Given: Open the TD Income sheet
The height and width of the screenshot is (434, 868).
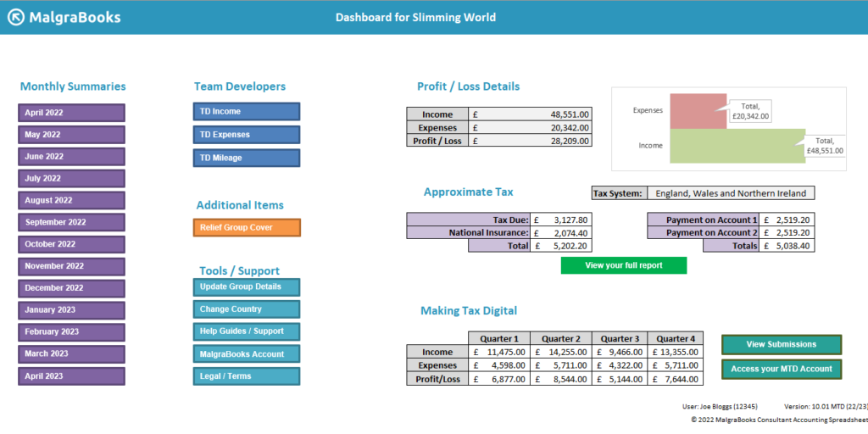Looking at the screenshot, I should (x=247, y=111).
